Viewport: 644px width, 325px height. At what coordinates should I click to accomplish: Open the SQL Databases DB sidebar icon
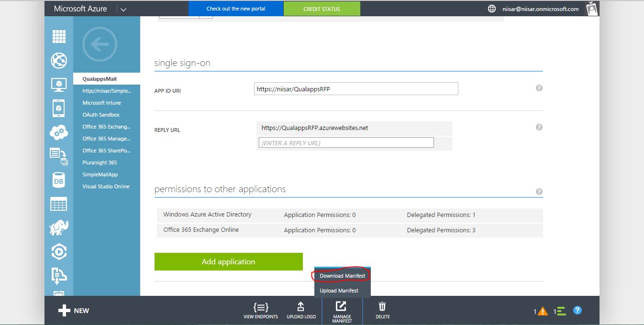(x=59, y=181)
